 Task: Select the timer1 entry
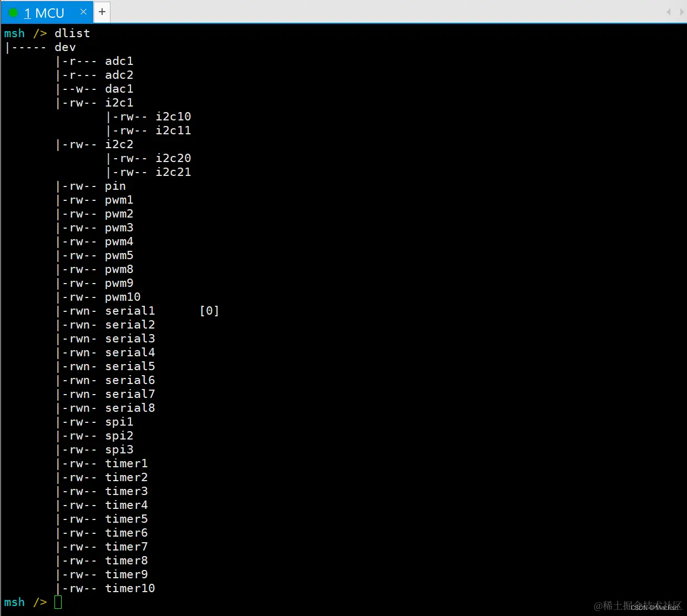(127, 463)
